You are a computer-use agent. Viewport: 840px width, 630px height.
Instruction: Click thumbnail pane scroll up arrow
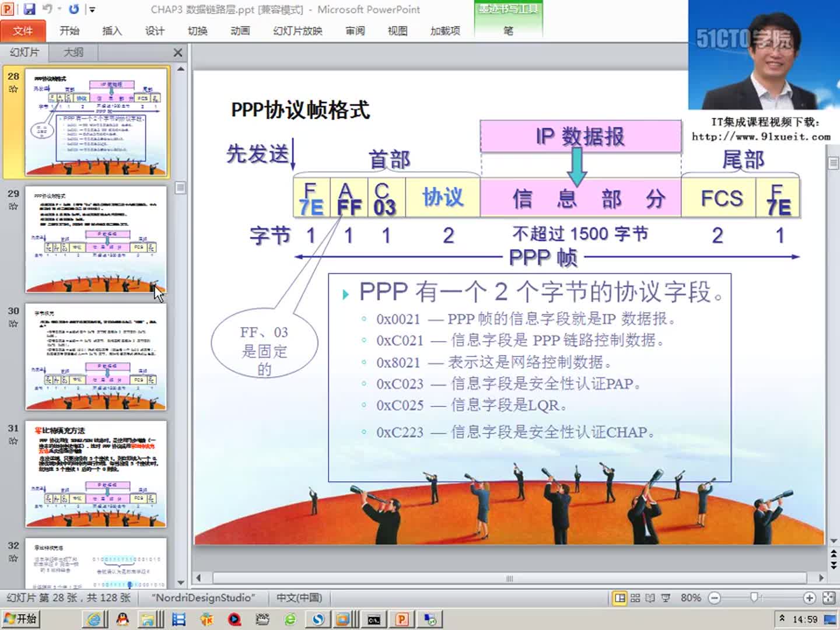coord(181,69)
